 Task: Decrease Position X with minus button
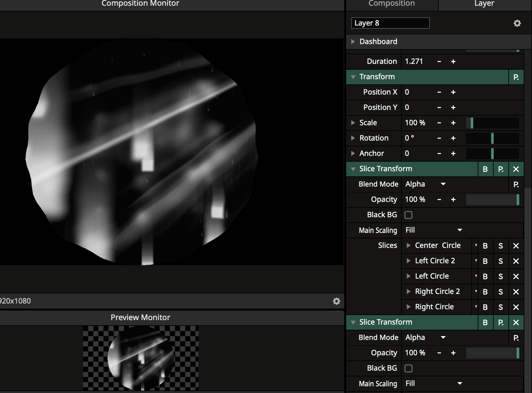(x=439, y=92)
